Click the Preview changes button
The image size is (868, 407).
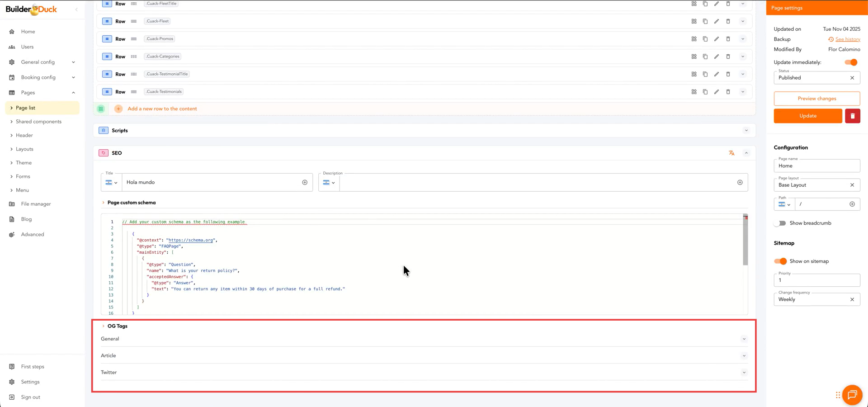click(x=816, y=99)
